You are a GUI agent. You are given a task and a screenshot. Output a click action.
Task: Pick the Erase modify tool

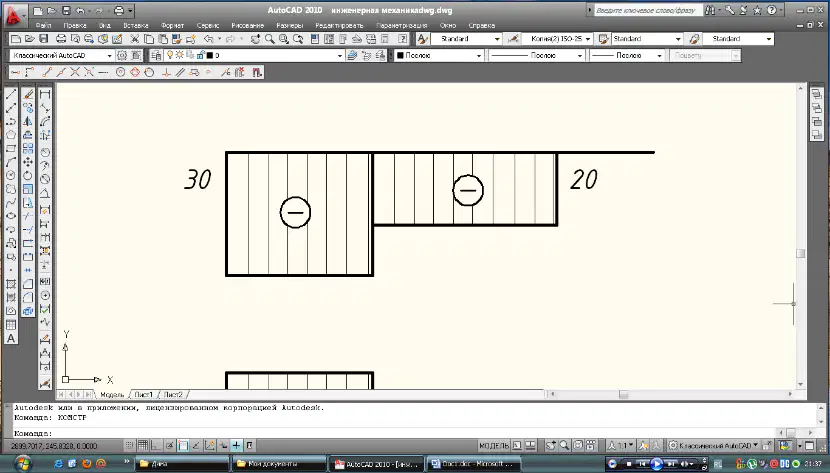tap(28, 94)
